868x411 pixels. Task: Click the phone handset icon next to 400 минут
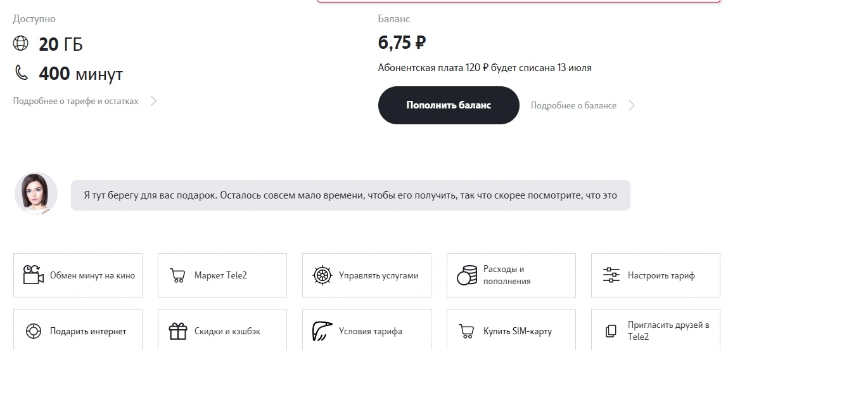click(22, 73)
